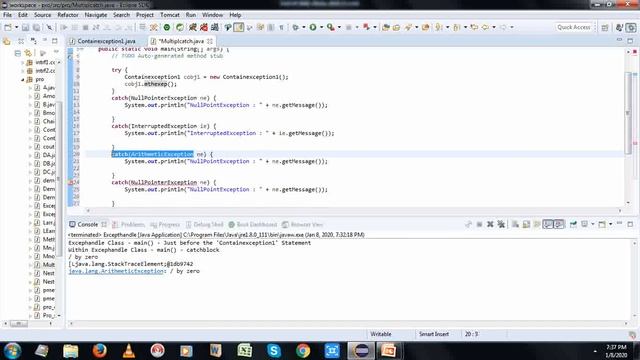Click the Debug bug icon in toolbar
640x360 pixels.
pos(296,27)
